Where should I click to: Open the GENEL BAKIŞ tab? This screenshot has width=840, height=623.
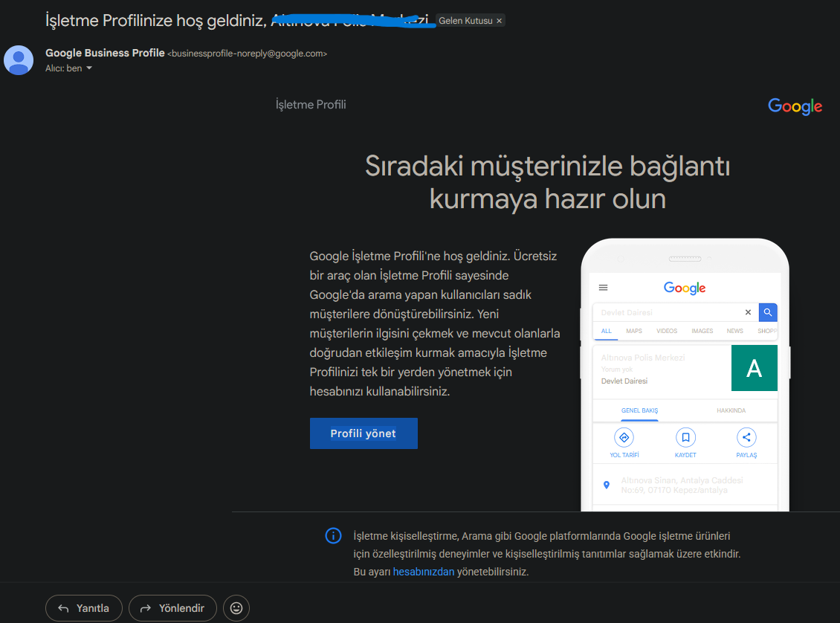pyautogui.click(x=639, y=410)
